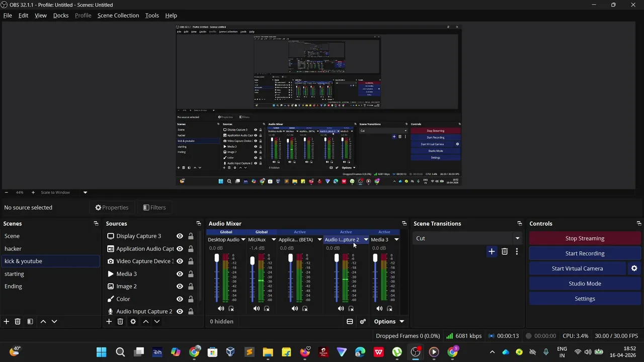Image resolution: width=644 pixels, height=362 pixels.
Task: Open the Cut transition combo box
Action: tap(467, 238)
